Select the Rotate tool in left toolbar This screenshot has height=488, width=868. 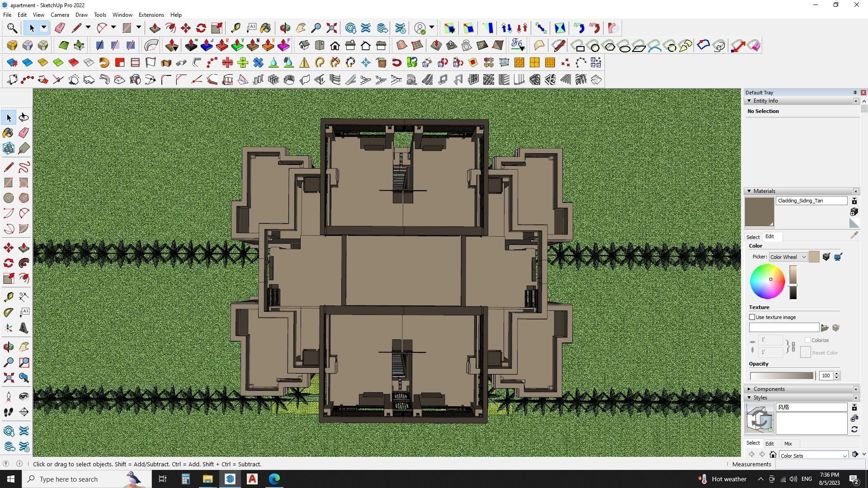pos(8,263)
